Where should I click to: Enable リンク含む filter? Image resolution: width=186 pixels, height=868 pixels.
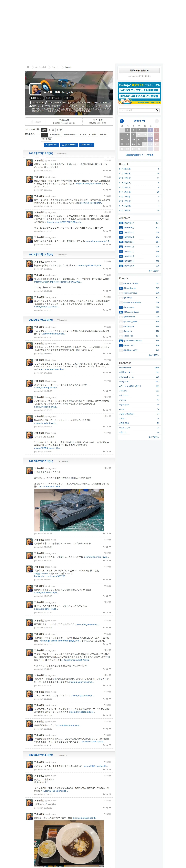pyautogui.click(x=47, y=139)
